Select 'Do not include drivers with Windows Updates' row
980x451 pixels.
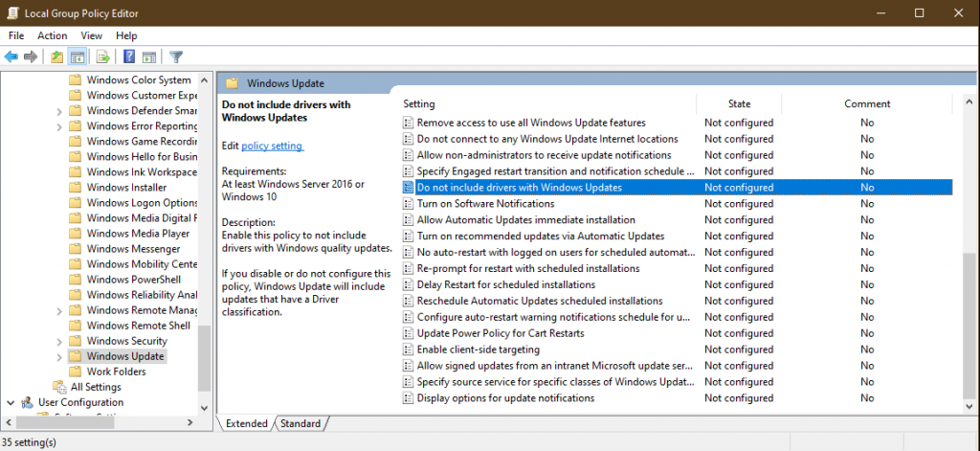click(x=677, y=187)
